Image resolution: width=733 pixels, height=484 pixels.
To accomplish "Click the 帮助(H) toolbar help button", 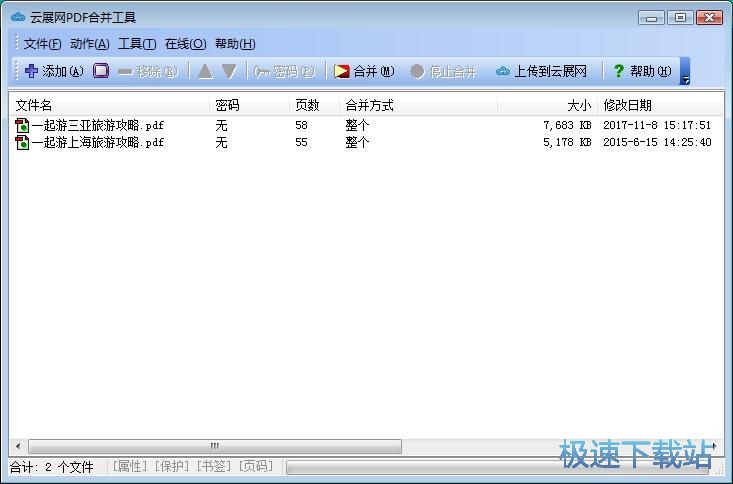I will coord(642,71).
